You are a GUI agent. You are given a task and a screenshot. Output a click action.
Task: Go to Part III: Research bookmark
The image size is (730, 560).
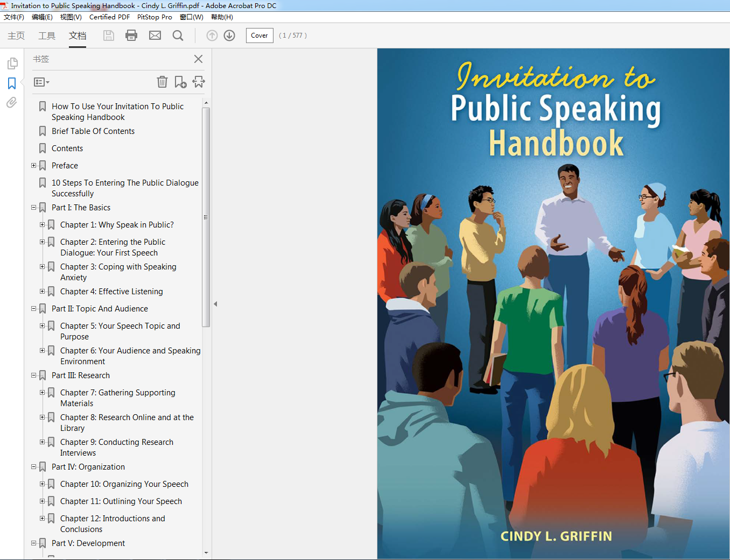tap(81, 375)
